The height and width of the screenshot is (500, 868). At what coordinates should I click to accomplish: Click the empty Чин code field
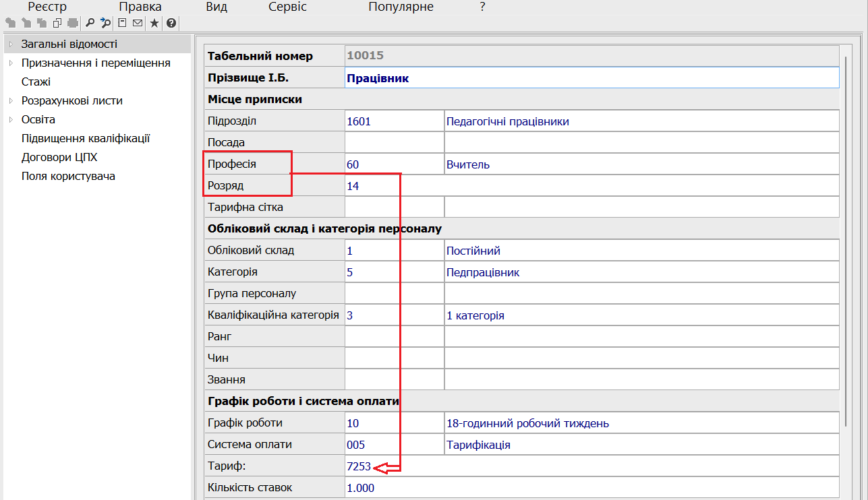click(x=394, y=358)
